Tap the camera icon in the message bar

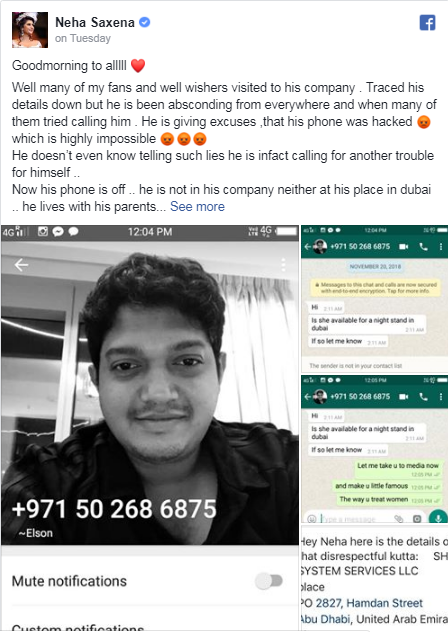point(417,519)
